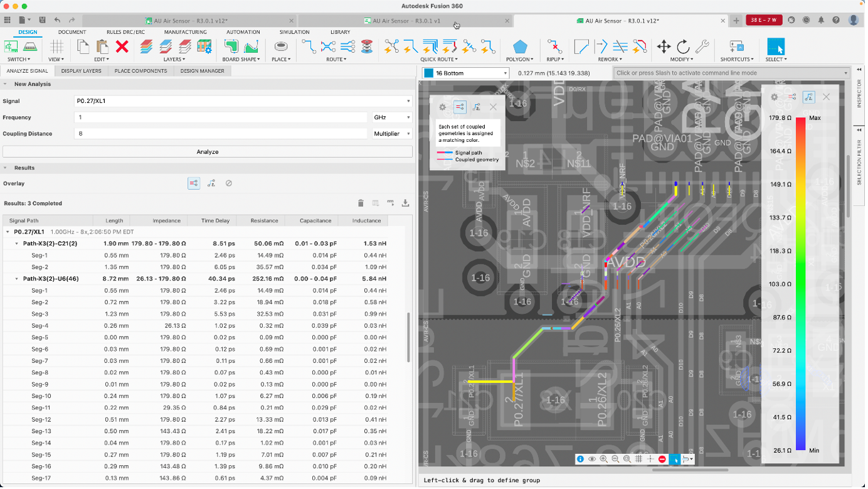
Task: Toggle coupling overlay in Results Overlay row
Action: 193,183
